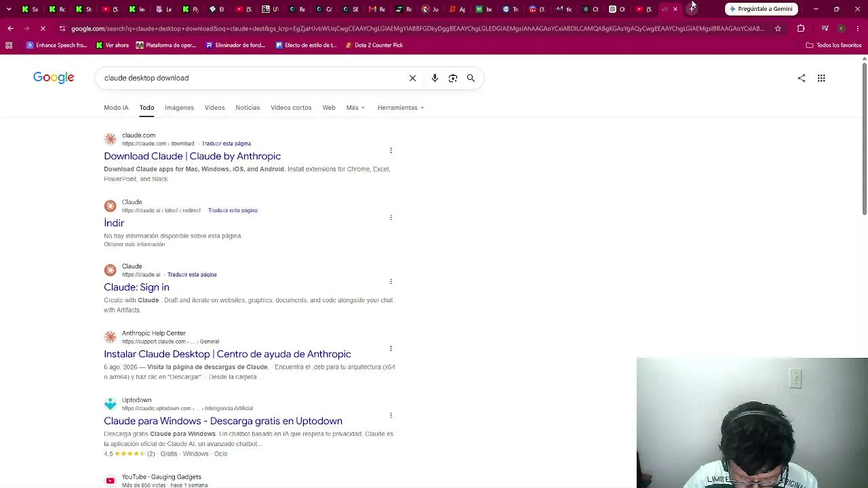Open the Google apps grid
The width and height of the screenshot is (868, 488).
(821, 78)
